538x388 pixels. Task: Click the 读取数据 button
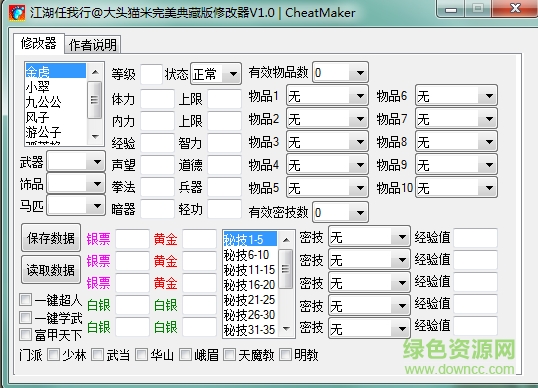tap(51, 270)
